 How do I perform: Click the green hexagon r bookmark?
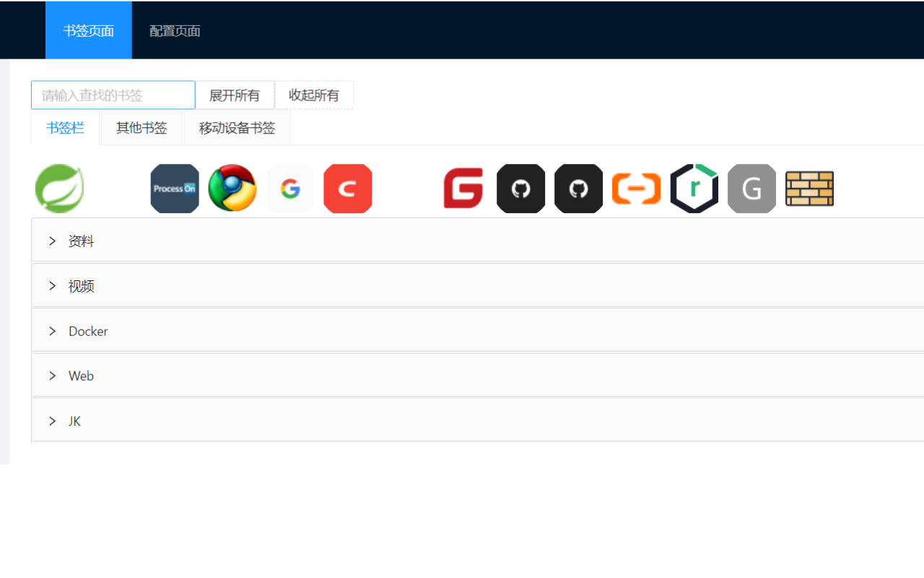click(x=694, y=188)
